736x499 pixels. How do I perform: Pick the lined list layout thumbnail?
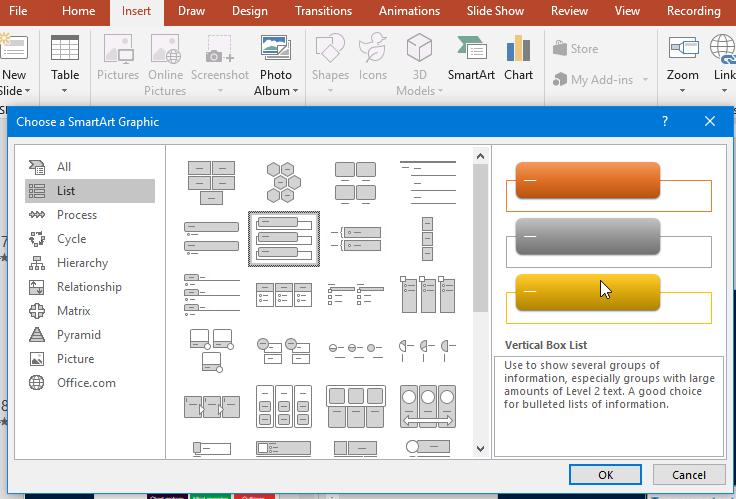click(x=428, y=183)
